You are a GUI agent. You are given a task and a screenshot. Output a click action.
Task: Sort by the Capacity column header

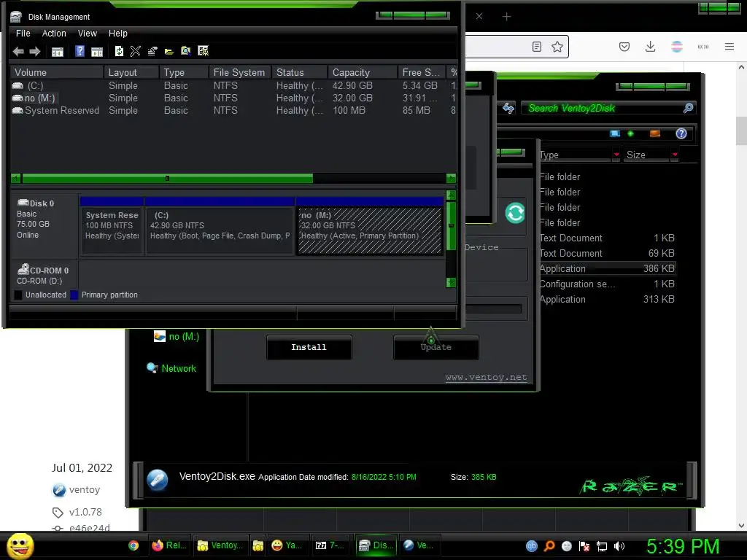pyautogui.click(x=363, y=72)
